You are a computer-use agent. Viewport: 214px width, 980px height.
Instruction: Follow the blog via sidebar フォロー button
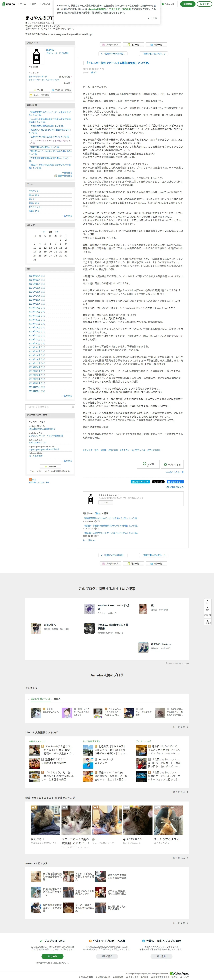click(39, 90)
